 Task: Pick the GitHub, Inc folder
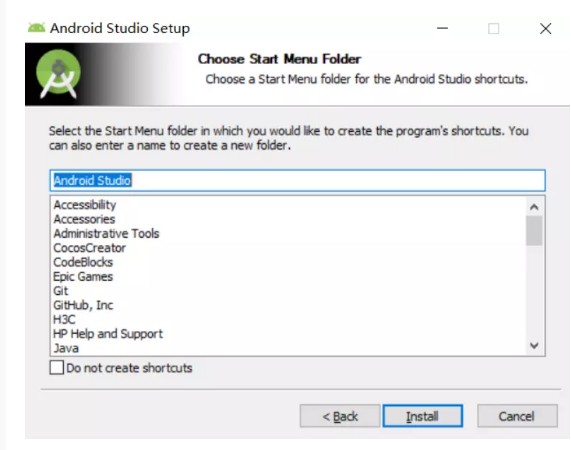pos(83,305)
